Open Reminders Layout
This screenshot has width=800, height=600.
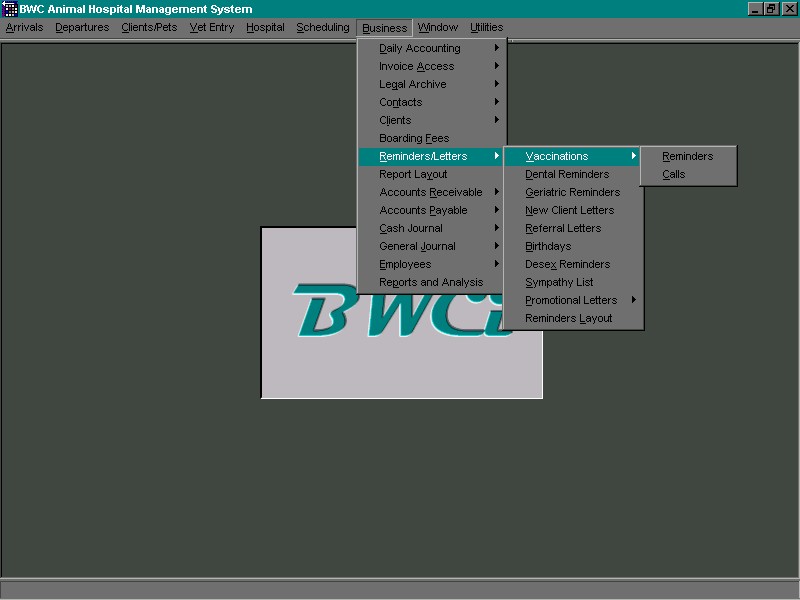(x=573, y=318)
